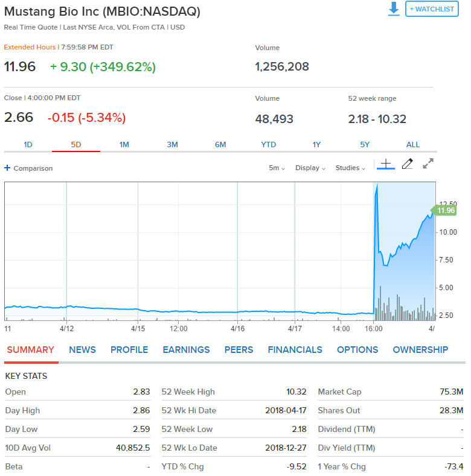The width and height of the screenshot is (471, 476).
Task: Open the Studies dropdown
Action: coord(350,168)
